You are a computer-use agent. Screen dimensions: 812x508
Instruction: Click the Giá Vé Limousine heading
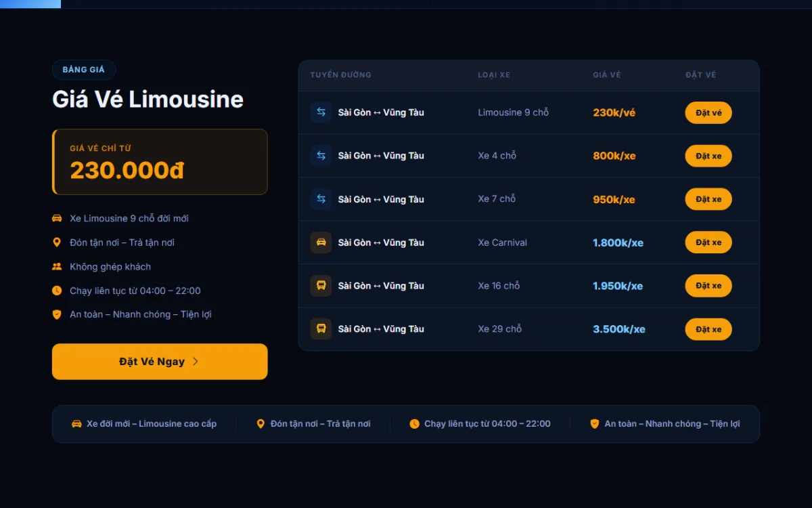click(148, 100)
